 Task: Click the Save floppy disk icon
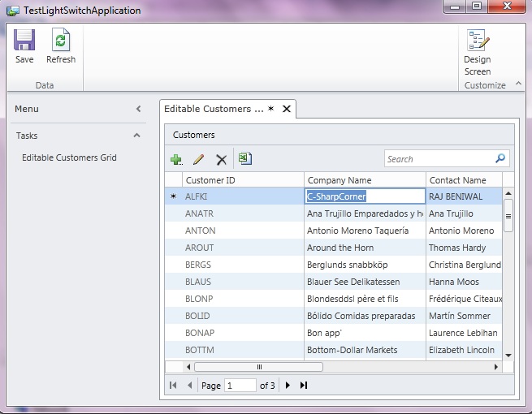point(24,40)
